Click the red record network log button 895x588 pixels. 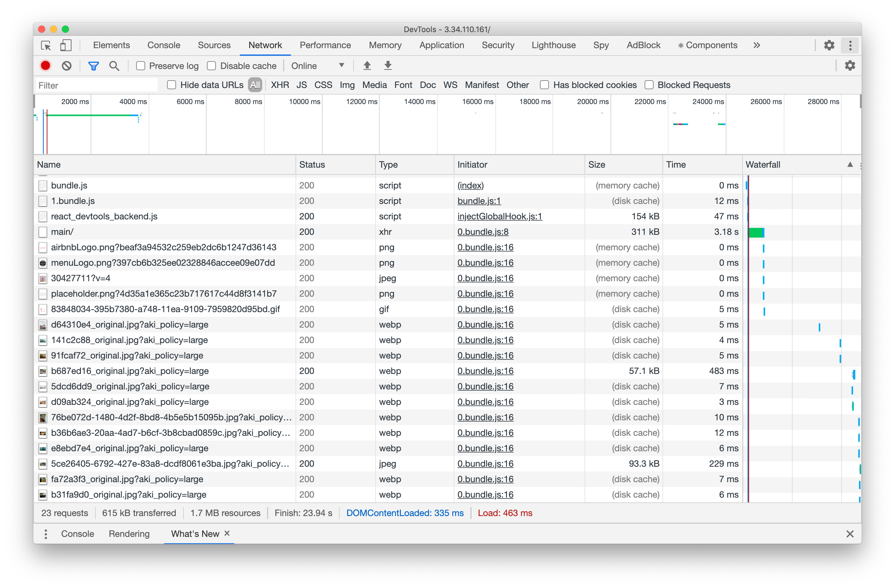click(x=45, y=66)
